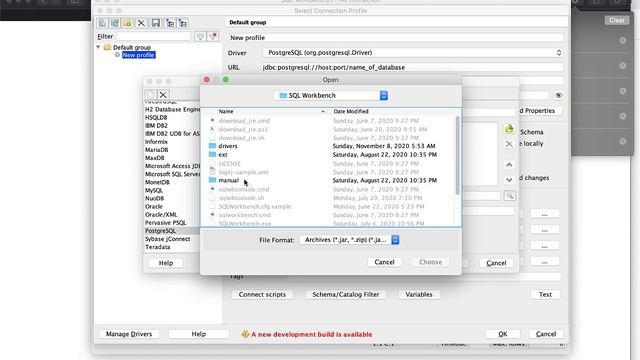
Task: Click Cancel in the drivers dialog
Action: [496, 263]
